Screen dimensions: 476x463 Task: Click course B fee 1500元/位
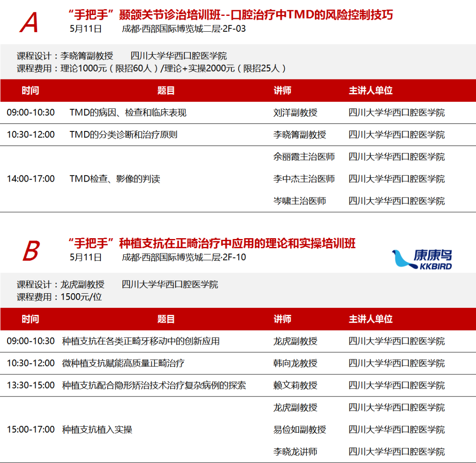(x=81, y=297)
